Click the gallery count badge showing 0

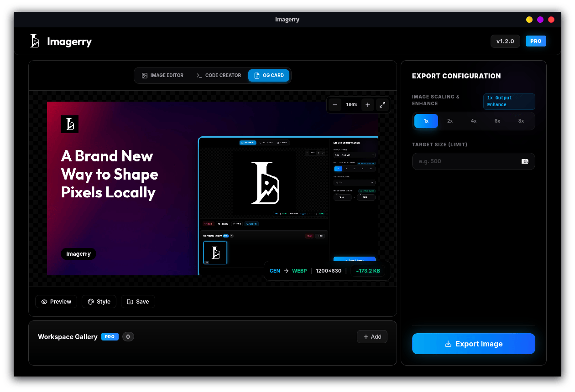[x=128, y=337]
